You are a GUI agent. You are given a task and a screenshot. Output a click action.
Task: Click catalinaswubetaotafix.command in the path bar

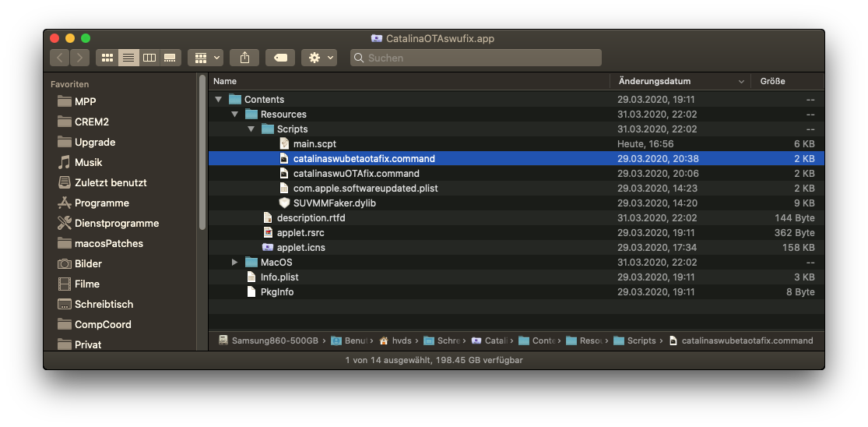(741, 341)
